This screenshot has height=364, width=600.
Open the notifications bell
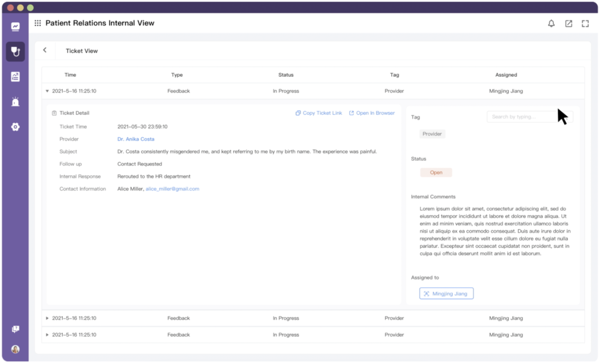[551, 24]
